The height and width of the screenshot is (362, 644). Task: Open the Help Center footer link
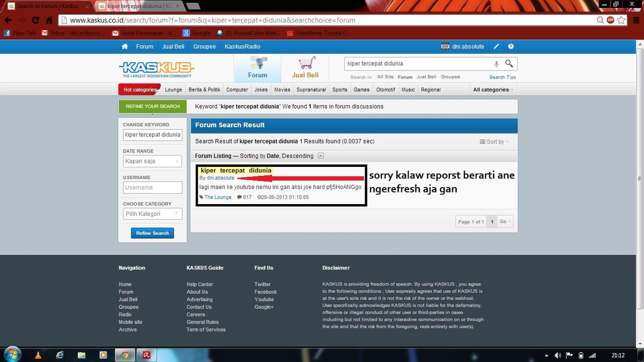(x=200, y=285)
